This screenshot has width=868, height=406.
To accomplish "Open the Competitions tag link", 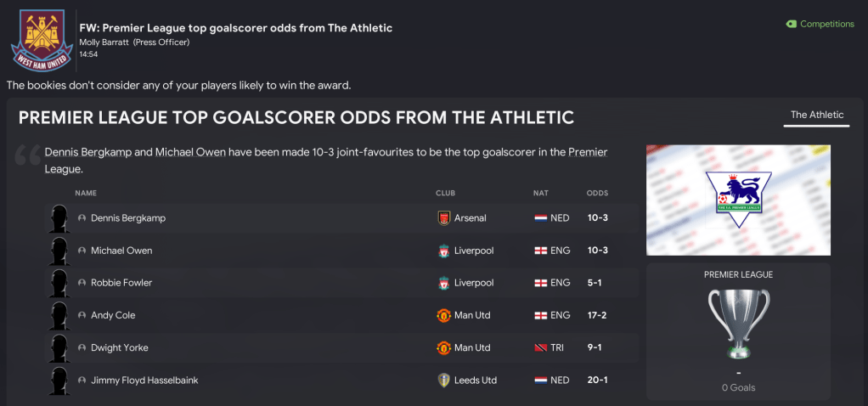I will [826, 24].
